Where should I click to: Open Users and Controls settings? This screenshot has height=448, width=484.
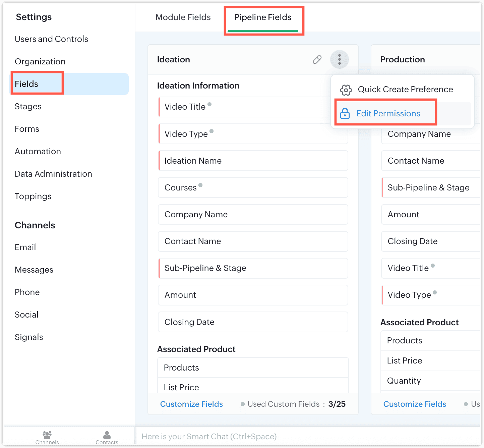(51, 39)
